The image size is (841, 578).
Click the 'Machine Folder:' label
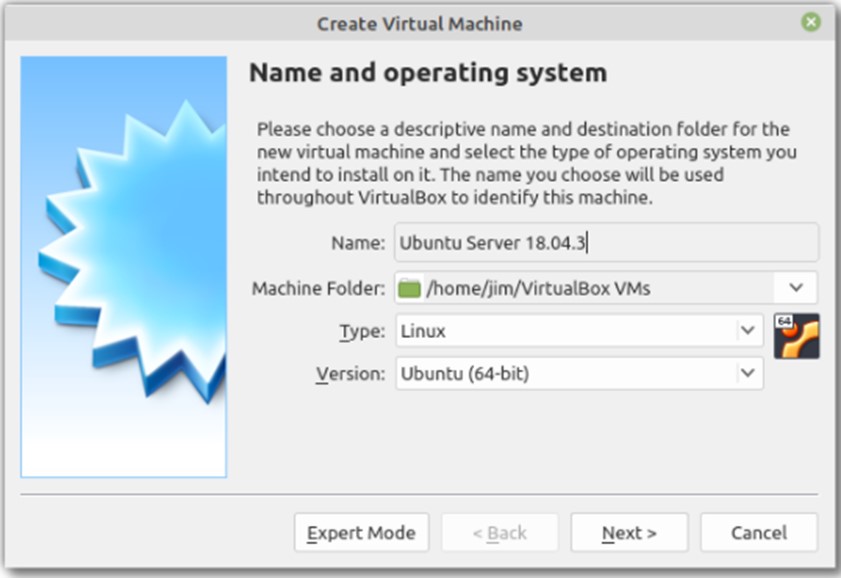319,288
